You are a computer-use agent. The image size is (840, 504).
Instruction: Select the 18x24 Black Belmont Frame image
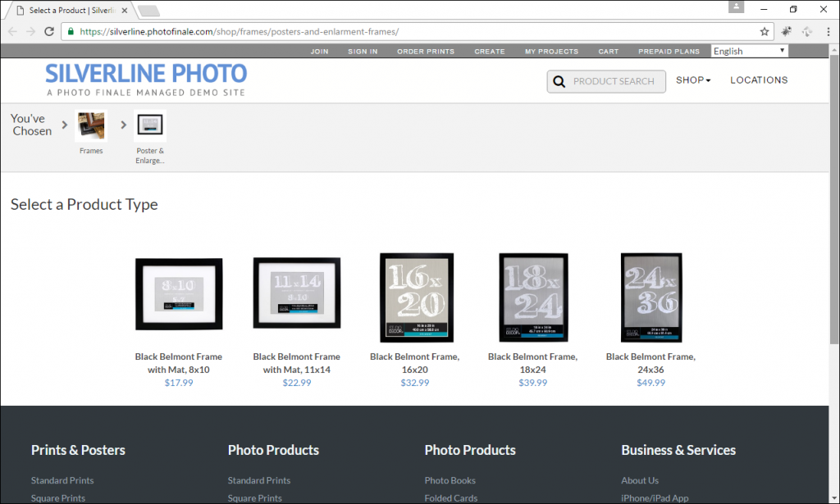[533, 297]
